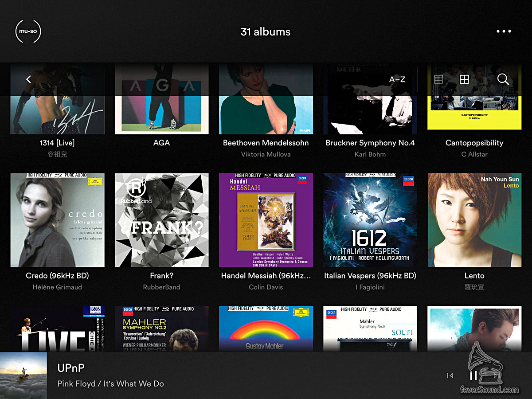This screenshot has width=532, height=399.
Task: Open the Lento album cover
Action: 474,220
